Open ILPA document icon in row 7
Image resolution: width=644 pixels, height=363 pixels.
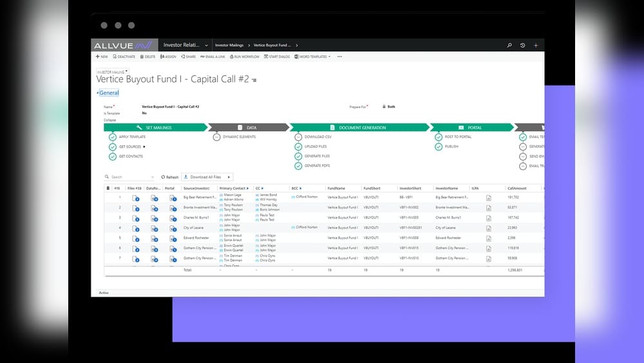(488, 259)
